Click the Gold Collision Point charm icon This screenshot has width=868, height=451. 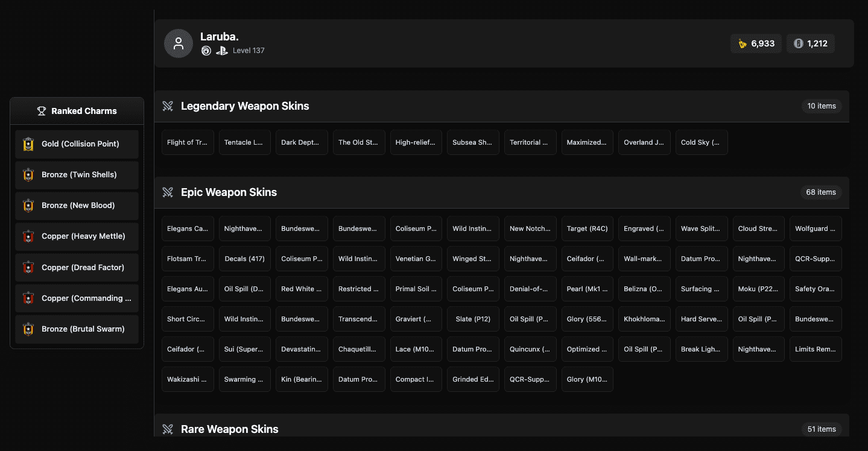point(28,144)
